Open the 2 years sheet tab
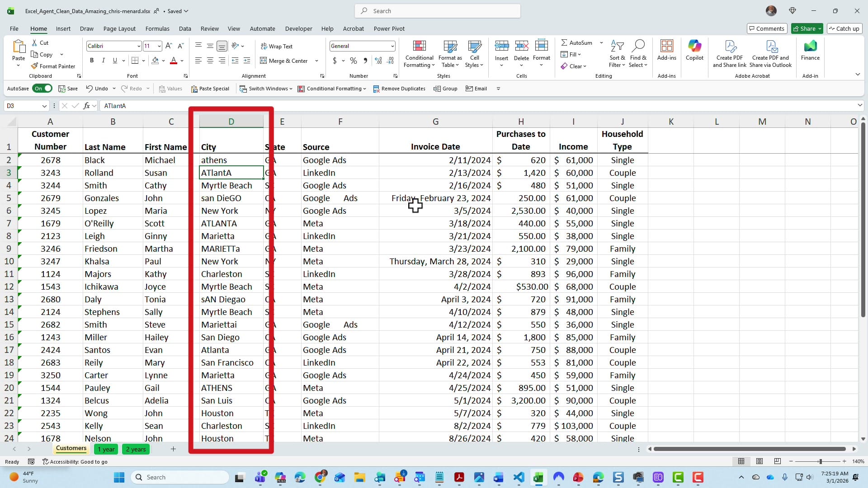 click(x=136, y=449)
